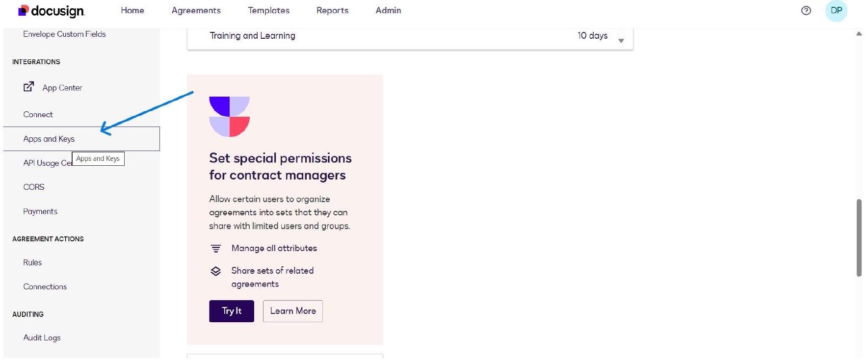Click the Try It button

(x=232, y=311)
